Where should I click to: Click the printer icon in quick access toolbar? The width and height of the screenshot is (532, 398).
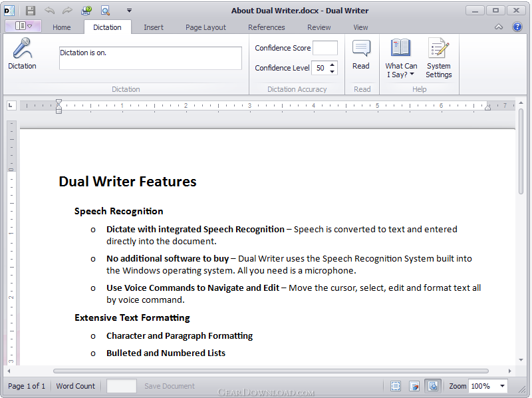click(x=86, y=11)
